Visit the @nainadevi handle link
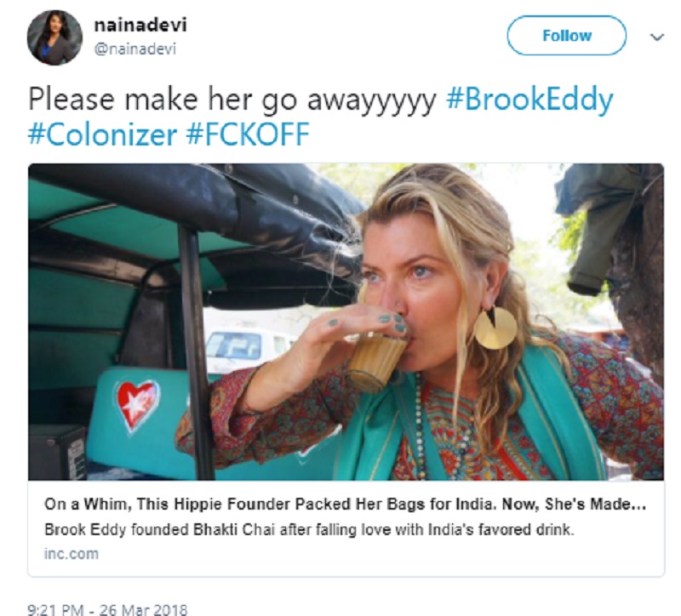681x616 pixels. (x=135, y=49)
